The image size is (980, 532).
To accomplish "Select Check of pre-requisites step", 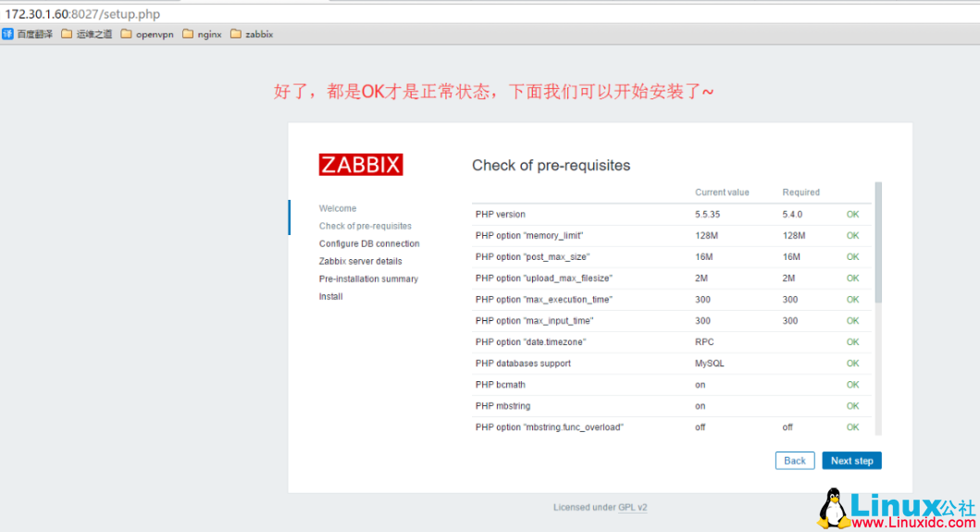I will tap(366, 226).
